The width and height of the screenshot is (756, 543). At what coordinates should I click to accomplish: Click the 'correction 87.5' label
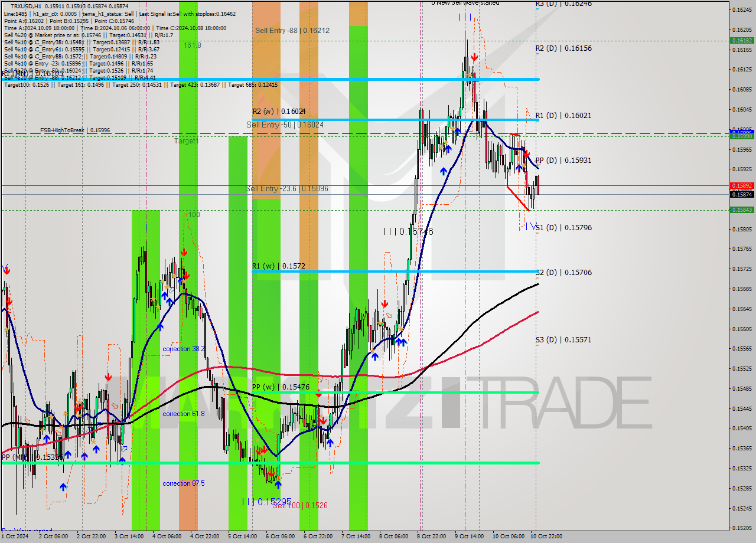pos(184,483)
